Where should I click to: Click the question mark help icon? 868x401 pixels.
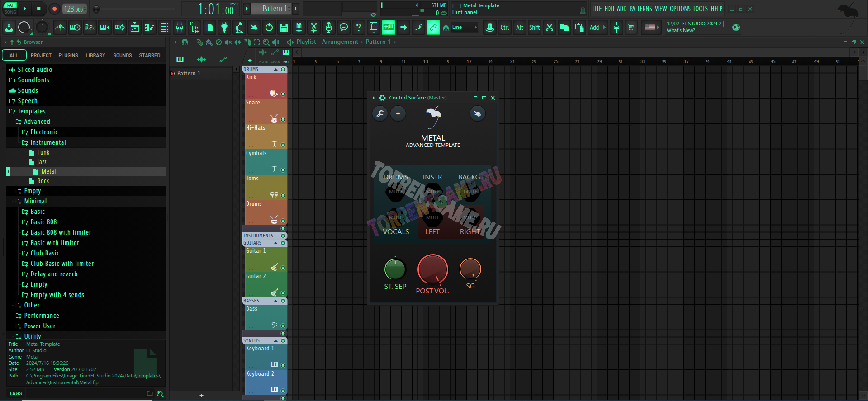point(359,28)
